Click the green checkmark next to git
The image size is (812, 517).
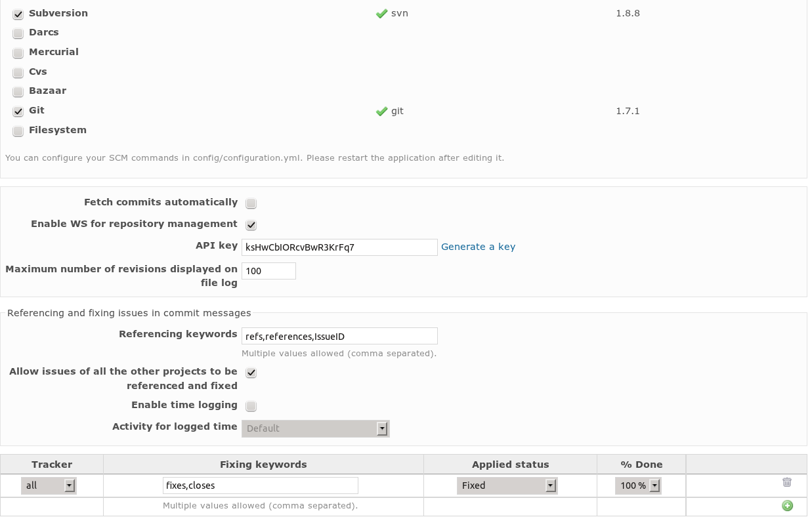[381, 112]
